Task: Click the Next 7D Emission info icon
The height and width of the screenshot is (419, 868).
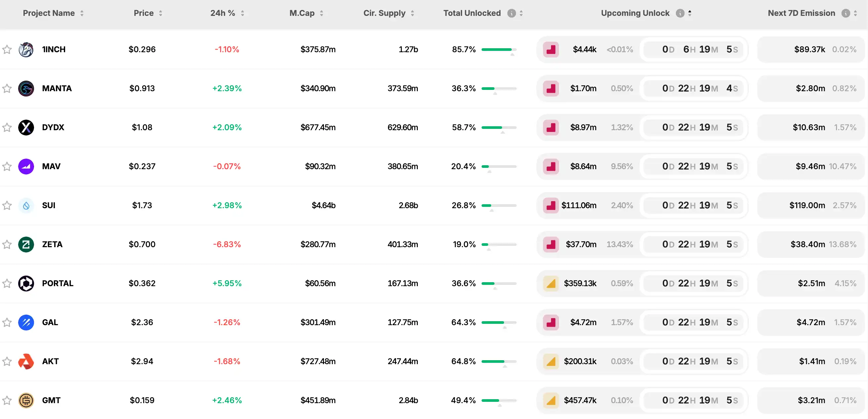Action: (x=846, y=13)
